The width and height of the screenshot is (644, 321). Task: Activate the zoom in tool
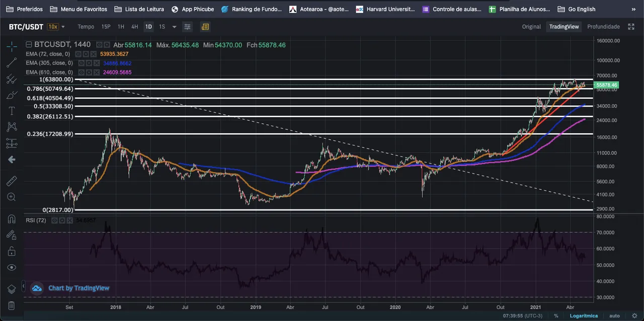pos(12,197)
